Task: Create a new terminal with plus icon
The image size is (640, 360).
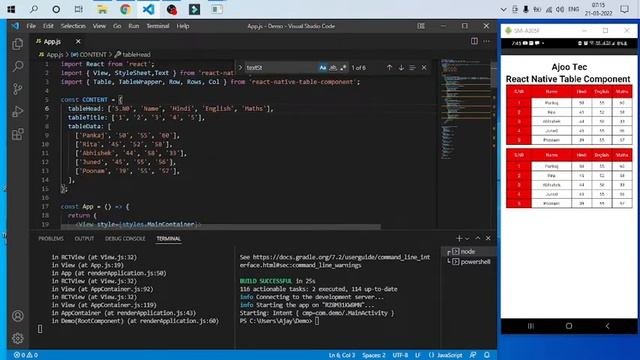Action: [459, 238]
